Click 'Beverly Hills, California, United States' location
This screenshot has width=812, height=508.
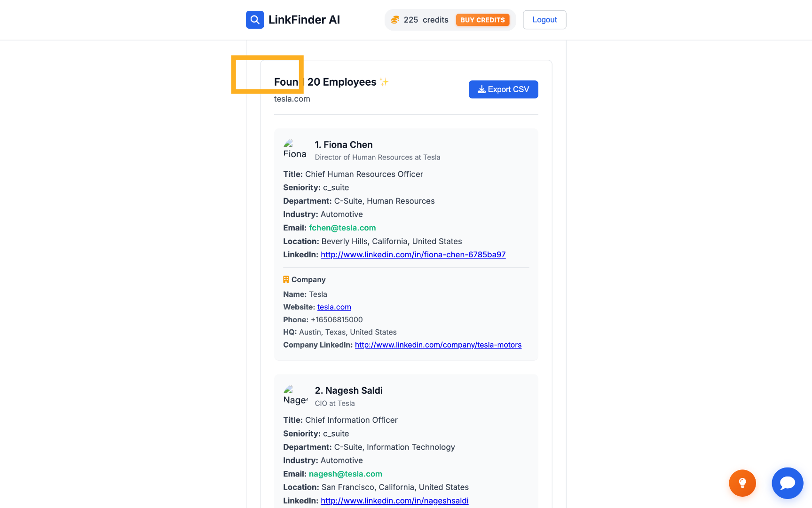(392, 241)
